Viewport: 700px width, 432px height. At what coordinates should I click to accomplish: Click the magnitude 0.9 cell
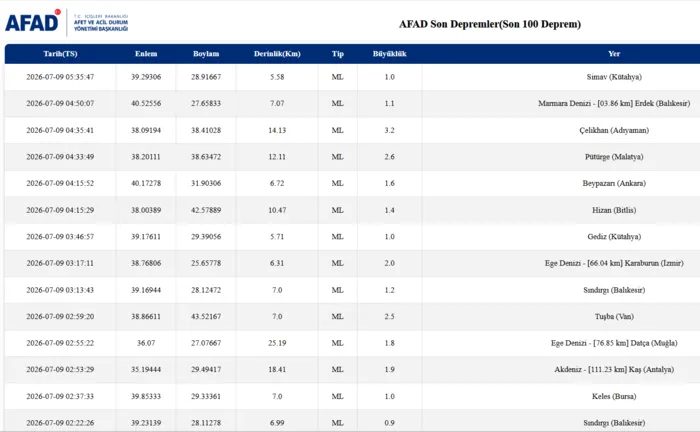389,423
